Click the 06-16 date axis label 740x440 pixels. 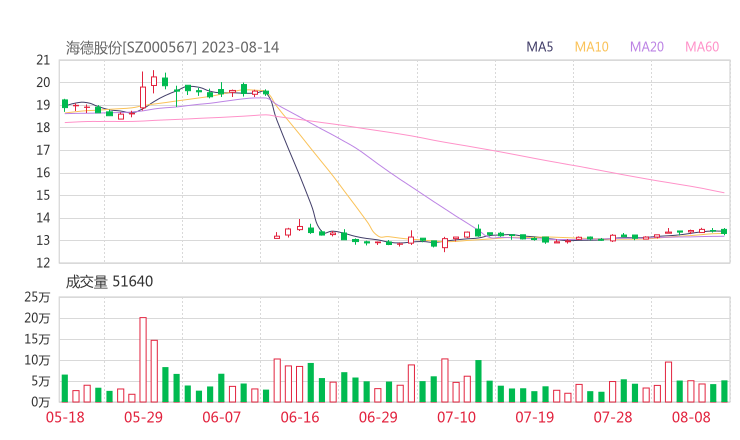coord(300,417)
